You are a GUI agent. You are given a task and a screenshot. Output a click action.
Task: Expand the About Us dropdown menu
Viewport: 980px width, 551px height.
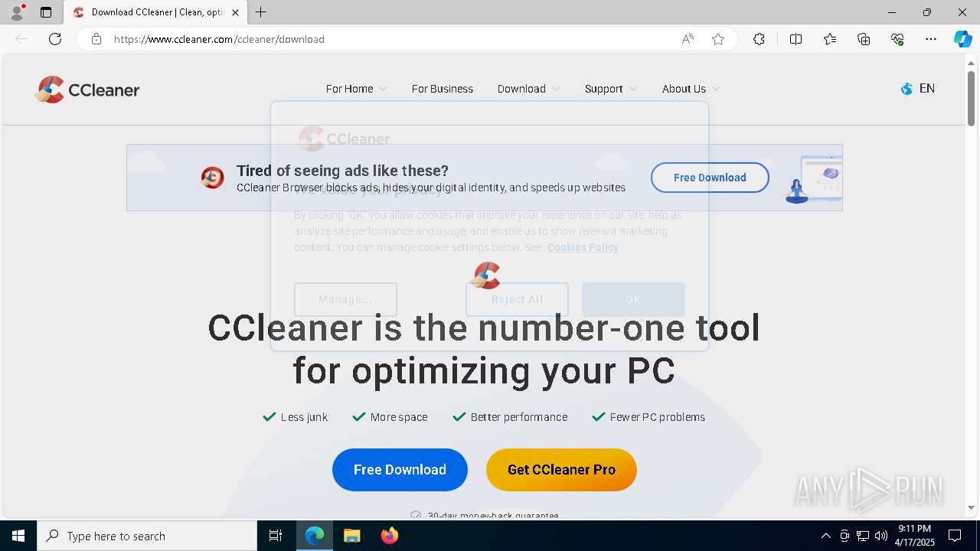tap(691, 89)
